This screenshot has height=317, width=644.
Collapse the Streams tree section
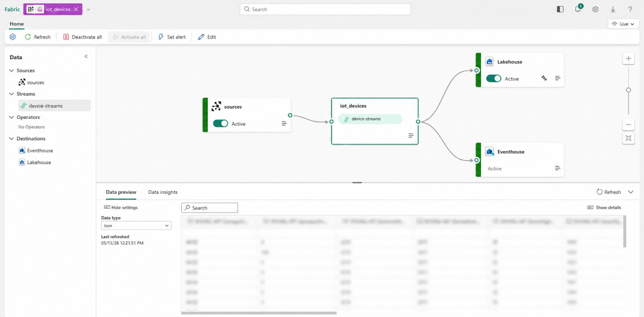[x=12, y=94]
